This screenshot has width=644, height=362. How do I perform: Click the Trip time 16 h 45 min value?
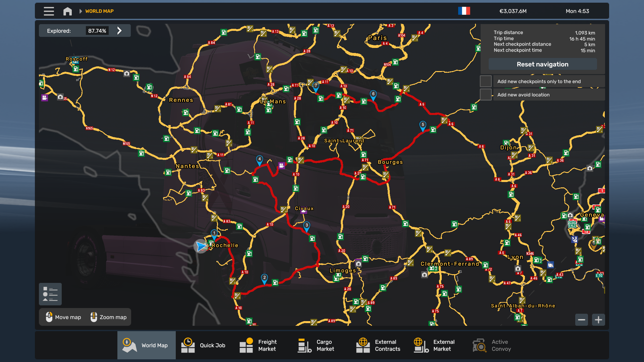582,39
